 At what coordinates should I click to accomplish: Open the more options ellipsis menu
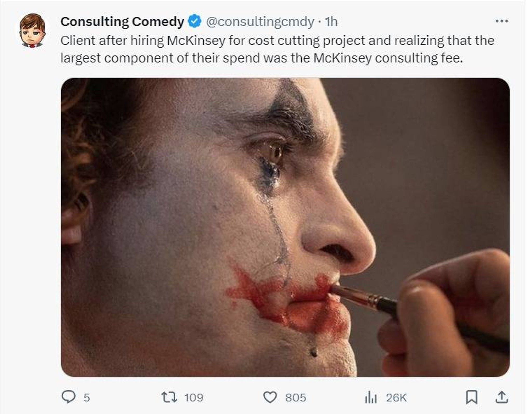[x=502, y=21]
